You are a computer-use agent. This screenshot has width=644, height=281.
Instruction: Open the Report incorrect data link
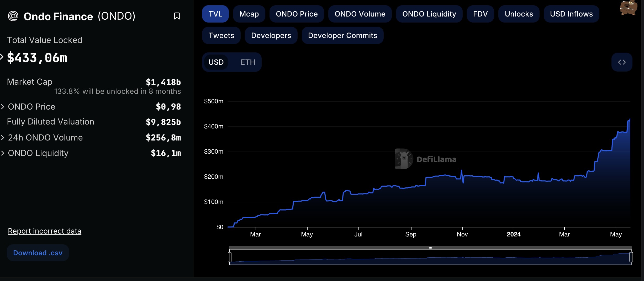(45, 231)
